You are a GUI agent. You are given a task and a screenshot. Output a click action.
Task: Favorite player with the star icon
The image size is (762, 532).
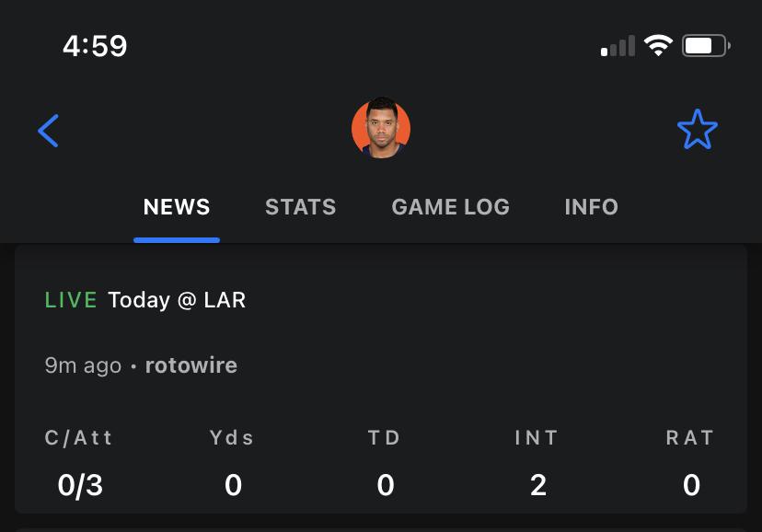coord(697,130)
